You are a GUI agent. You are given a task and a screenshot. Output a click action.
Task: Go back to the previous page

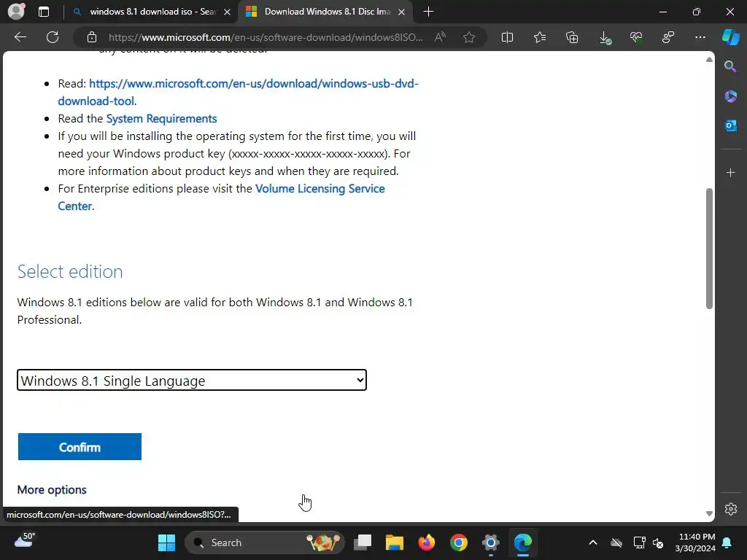pos(20,37)
